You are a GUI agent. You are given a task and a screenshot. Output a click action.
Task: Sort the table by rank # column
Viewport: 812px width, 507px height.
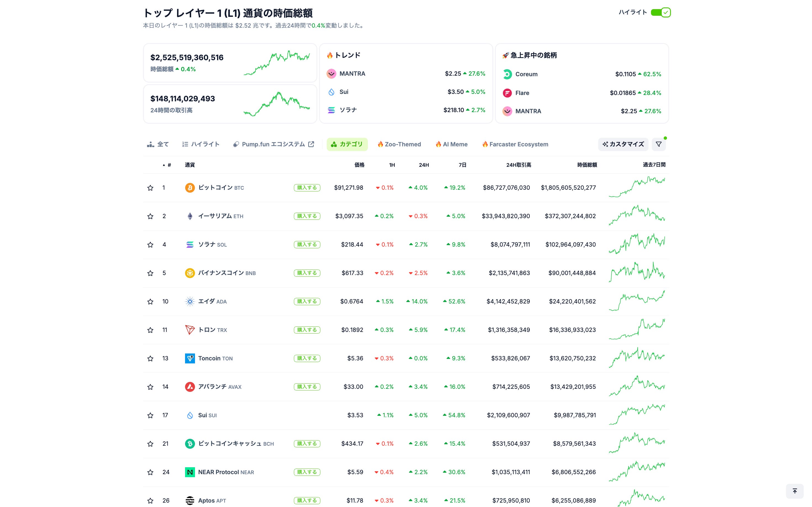[x=169, y=165]
